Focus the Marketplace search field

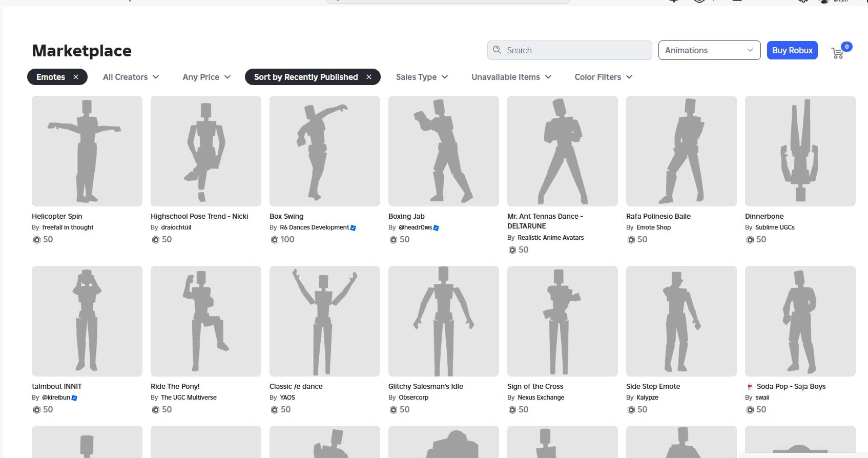(569, 50)
